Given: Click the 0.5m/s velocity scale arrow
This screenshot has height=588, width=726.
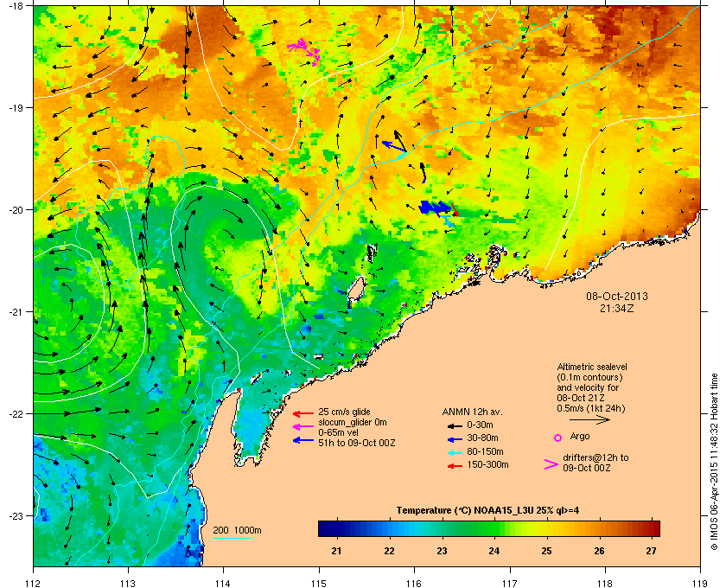Looking at the screenshot, I should (589, 420).
